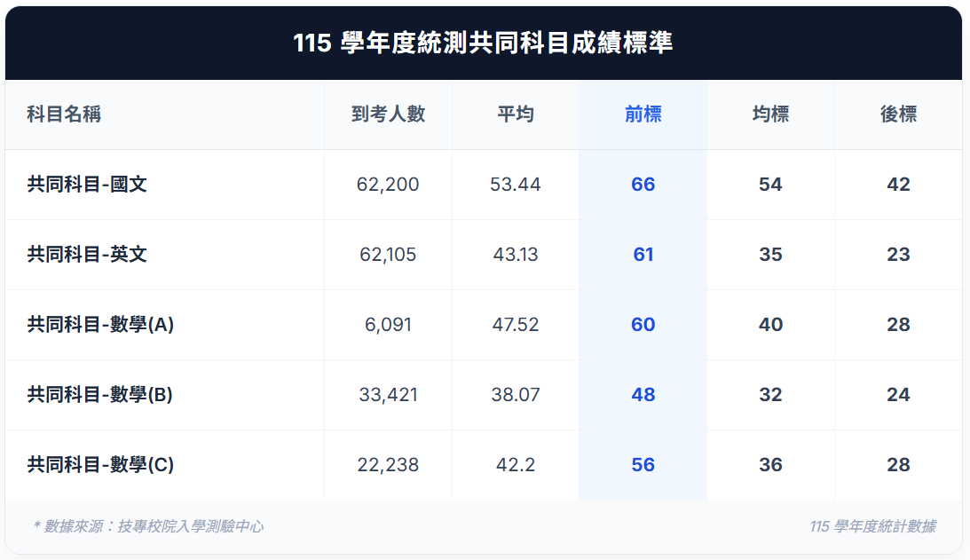Click the 後標 value 24 for 數學(B)
The width and height of the screenshot is (970, 560).
click(x=898, y=394)
